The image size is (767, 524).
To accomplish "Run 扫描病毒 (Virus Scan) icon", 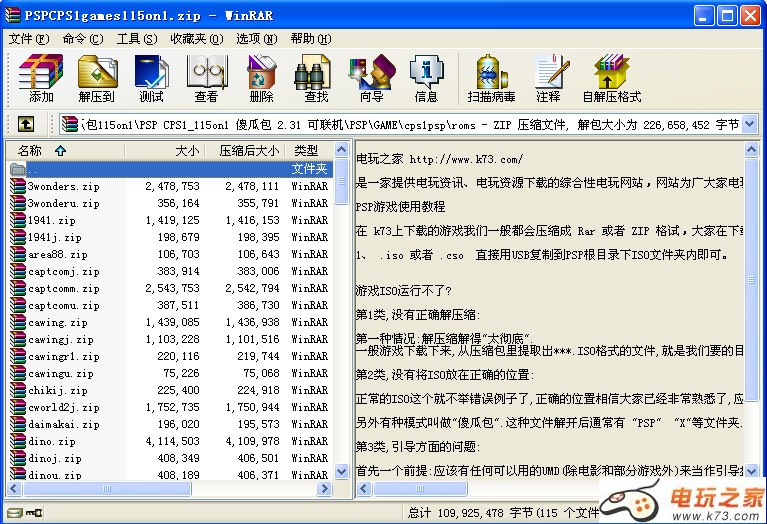I will pos(491,78).
